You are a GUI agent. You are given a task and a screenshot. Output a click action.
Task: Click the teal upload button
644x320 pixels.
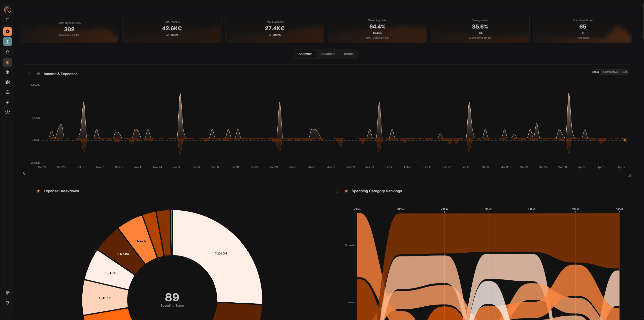(8, 42)
